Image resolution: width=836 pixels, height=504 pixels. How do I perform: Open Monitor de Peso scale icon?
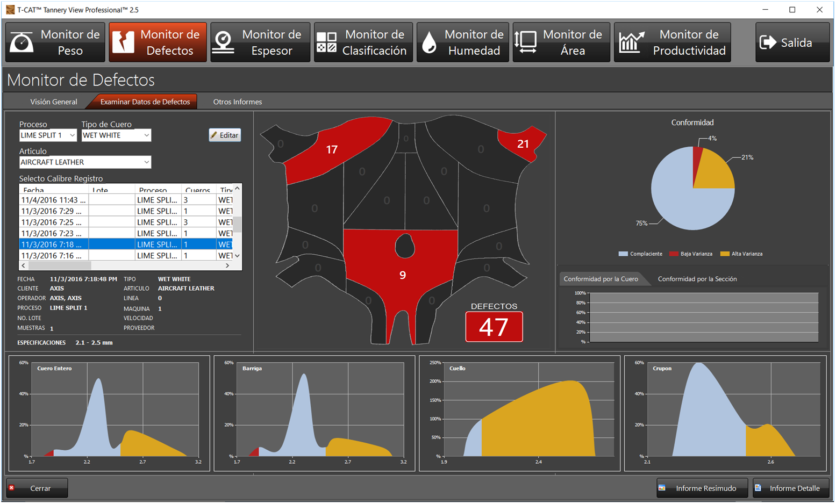tap(22, 42)
